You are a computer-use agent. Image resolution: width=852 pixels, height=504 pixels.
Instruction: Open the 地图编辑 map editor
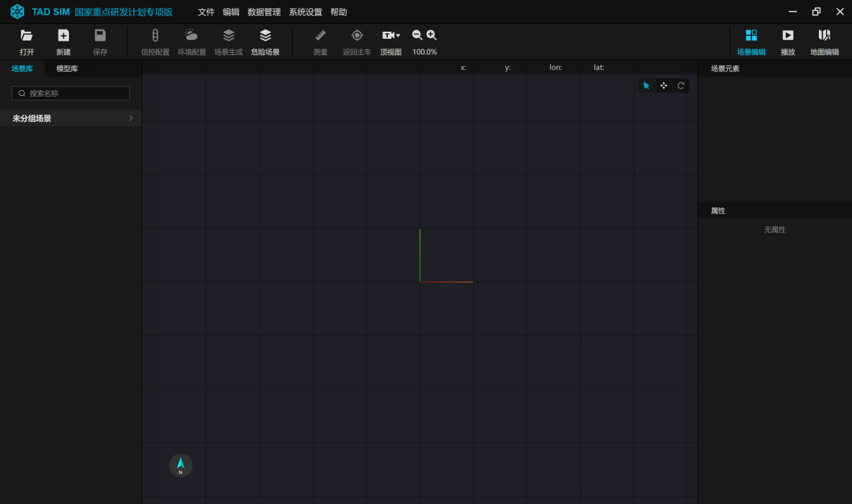[825, 36]
